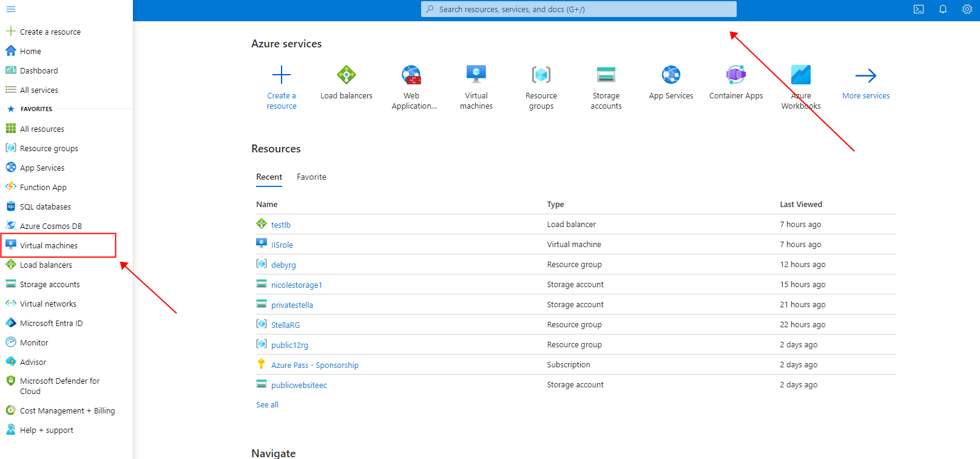Open the debyrg resource group link

pyautogui.click(x=283, y=265)
